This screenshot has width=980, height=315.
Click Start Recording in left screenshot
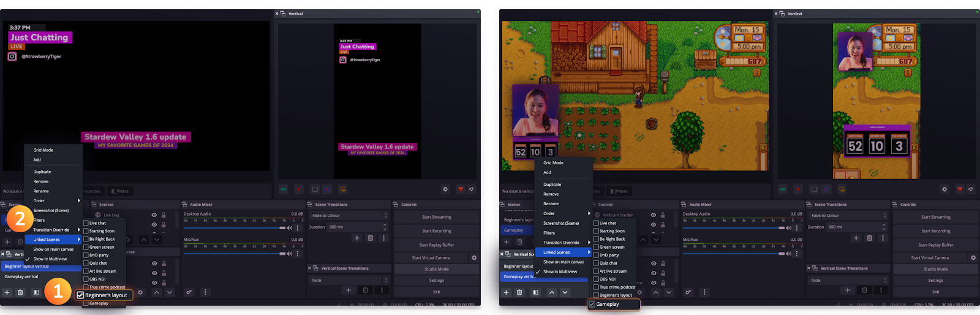tap(436, 231)
